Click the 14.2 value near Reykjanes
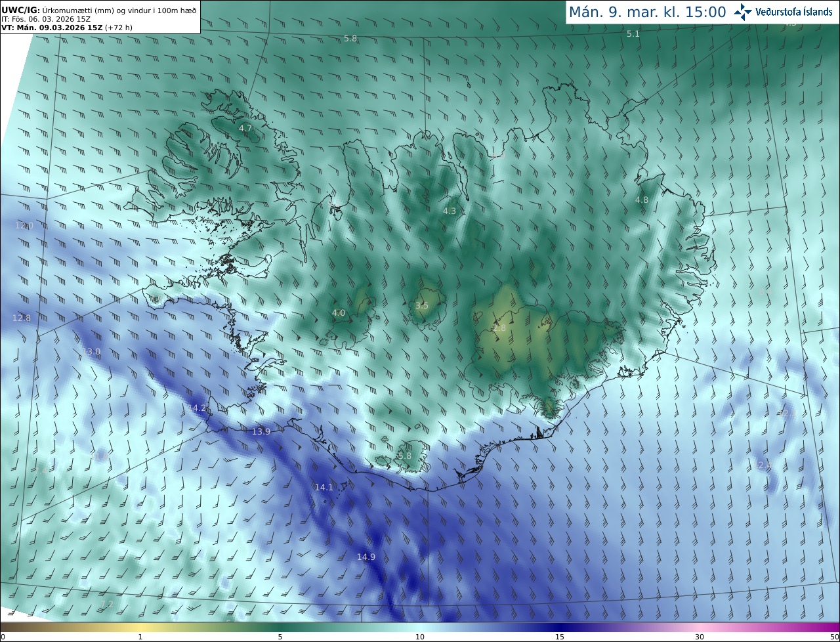This screenshot has height=642, width=840. [x=196, y=408]
